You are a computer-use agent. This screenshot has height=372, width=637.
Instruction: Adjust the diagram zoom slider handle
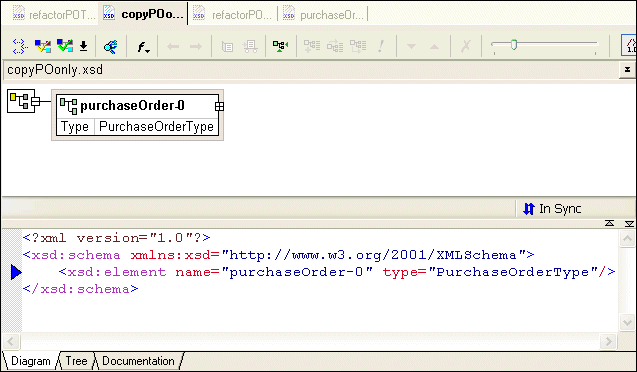pos(514,44)
